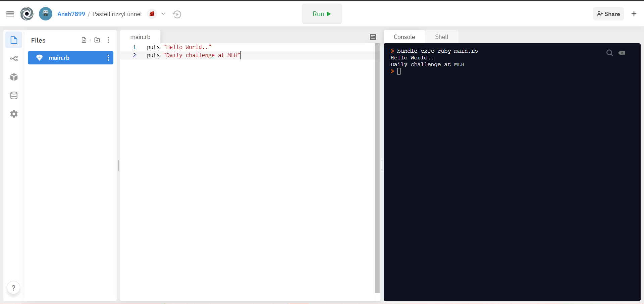Click the editor vertical scrollbar
The image size is (644, 304).
(x=377, y=168)
